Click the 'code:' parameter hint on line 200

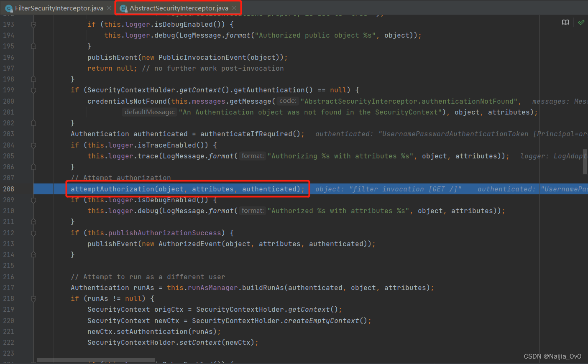tap(288, 101)
